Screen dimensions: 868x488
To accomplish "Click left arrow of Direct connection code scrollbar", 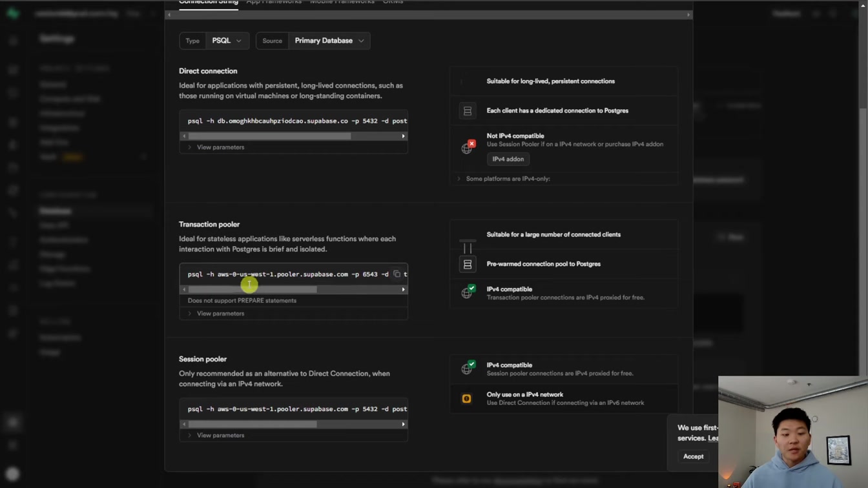I will click(x=184, y=136).
